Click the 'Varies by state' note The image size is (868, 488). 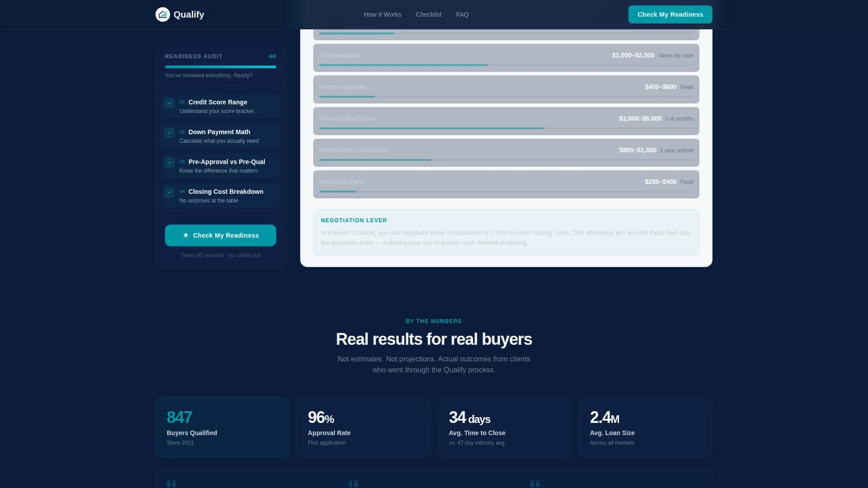tap(675, 56)
